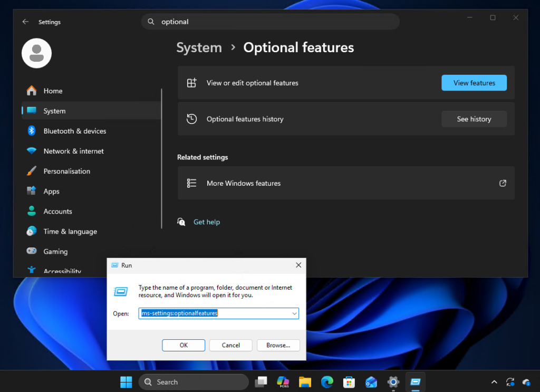Click the Apps icon in sidebar

(32, 191)
